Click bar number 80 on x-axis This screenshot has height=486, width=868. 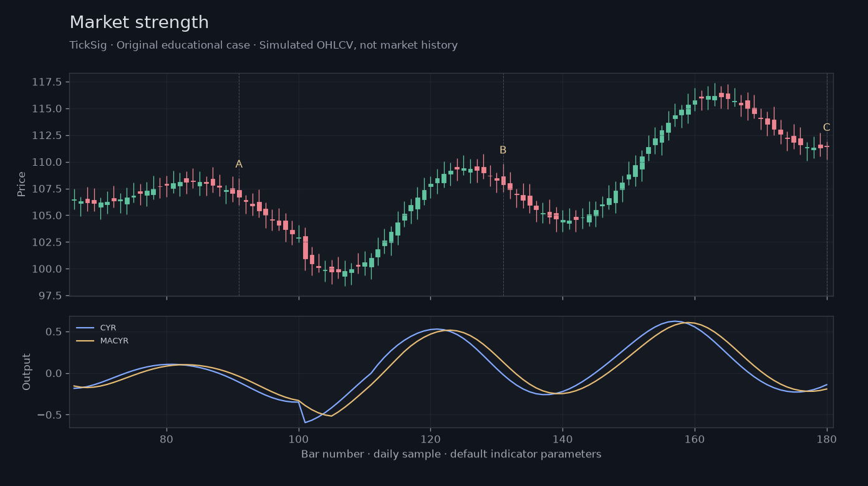(166, 439)
